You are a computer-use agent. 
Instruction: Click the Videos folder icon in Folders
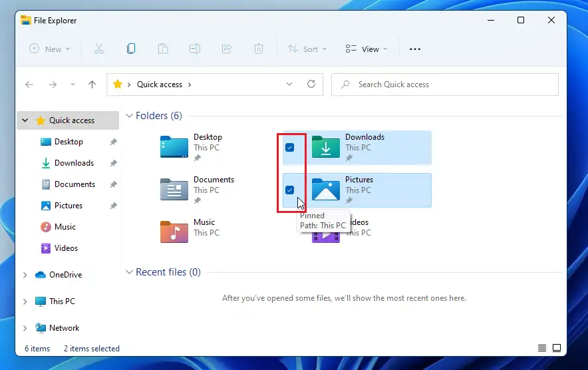[326, 237]
